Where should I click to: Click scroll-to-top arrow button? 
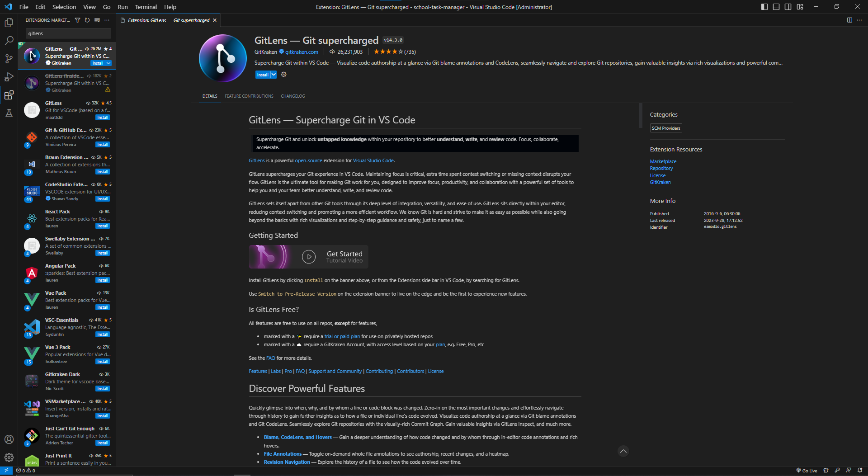pyautogui.click(x=623, y=451)
